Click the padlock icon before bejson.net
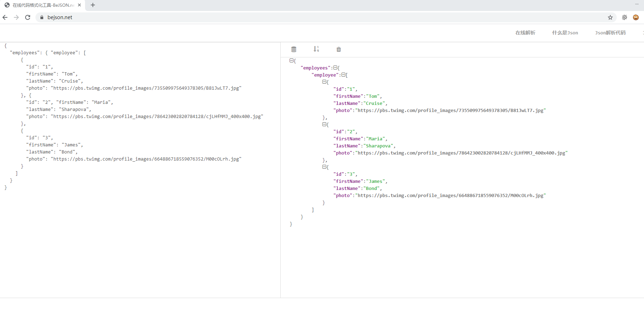Viewport: 644px width, 325px height. (41, 17)
